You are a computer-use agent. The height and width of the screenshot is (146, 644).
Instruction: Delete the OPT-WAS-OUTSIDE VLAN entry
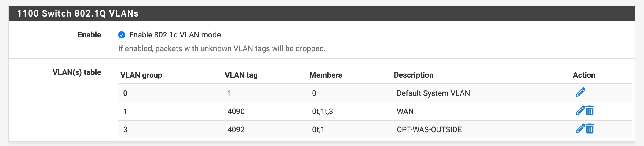[x=590, y=129]
